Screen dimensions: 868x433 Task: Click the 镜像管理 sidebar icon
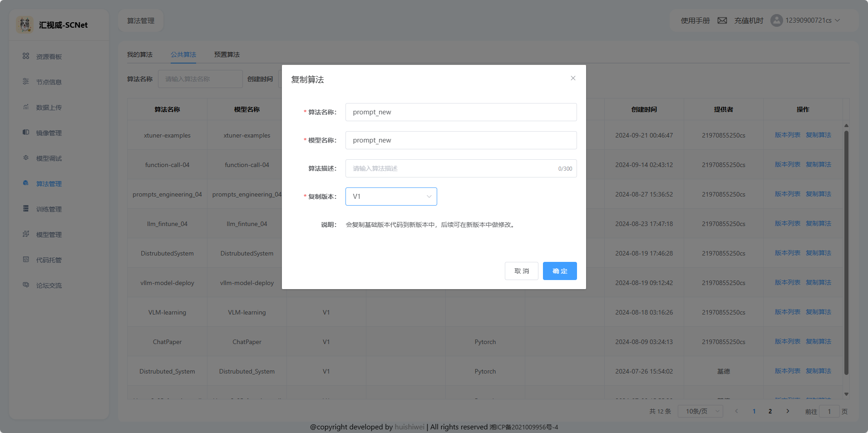(x=26, y=133)
